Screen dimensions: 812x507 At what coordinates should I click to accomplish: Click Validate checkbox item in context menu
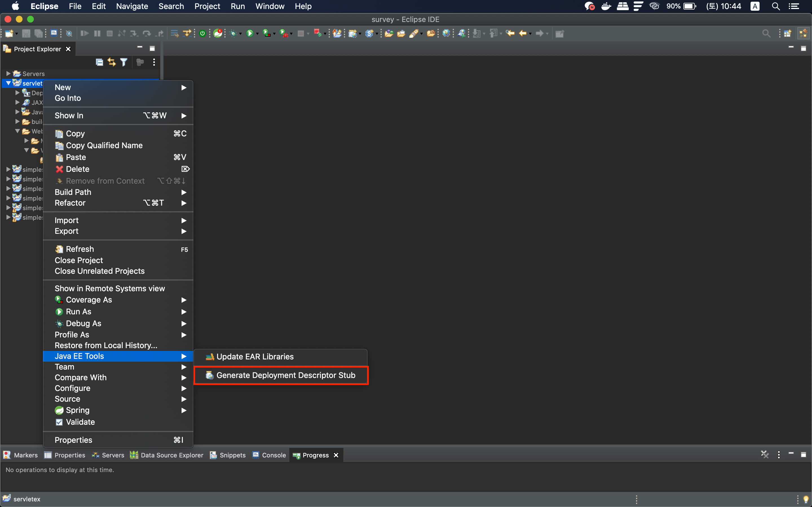click(x=80, y=422)
